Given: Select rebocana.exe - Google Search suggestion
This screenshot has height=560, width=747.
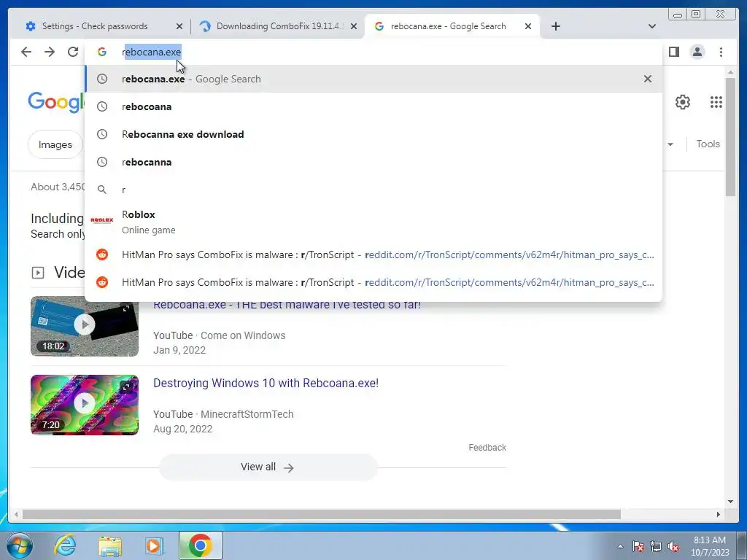Looking at the screenshot, I should 373,79.
